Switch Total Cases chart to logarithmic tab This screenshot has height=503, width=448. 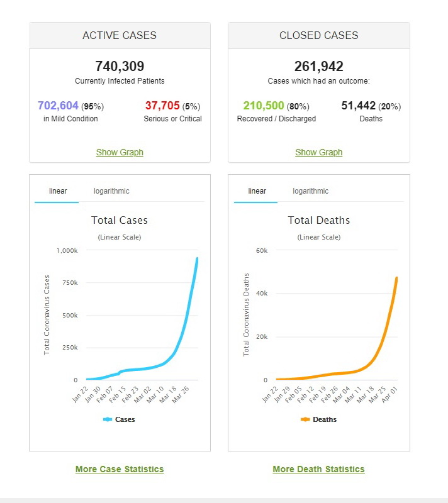111,191
